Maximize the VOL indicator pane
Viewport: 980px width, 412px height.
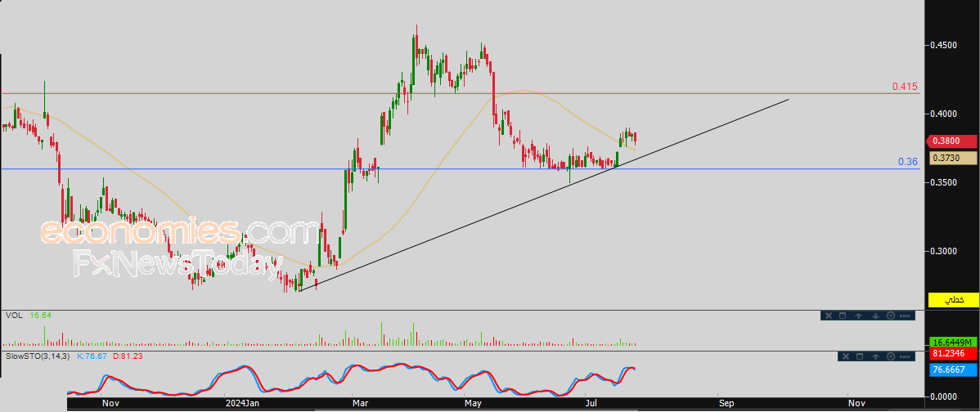842,316
